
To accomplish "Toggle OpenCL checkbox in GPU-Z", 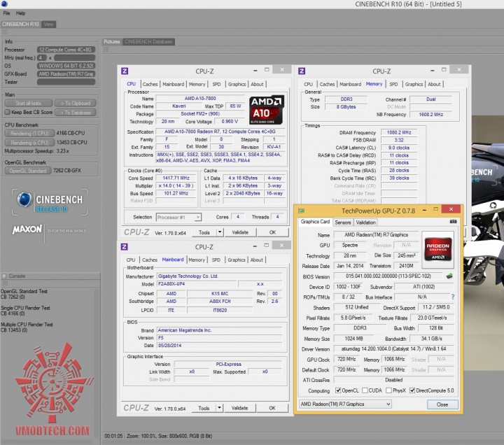I will point(338,390).
